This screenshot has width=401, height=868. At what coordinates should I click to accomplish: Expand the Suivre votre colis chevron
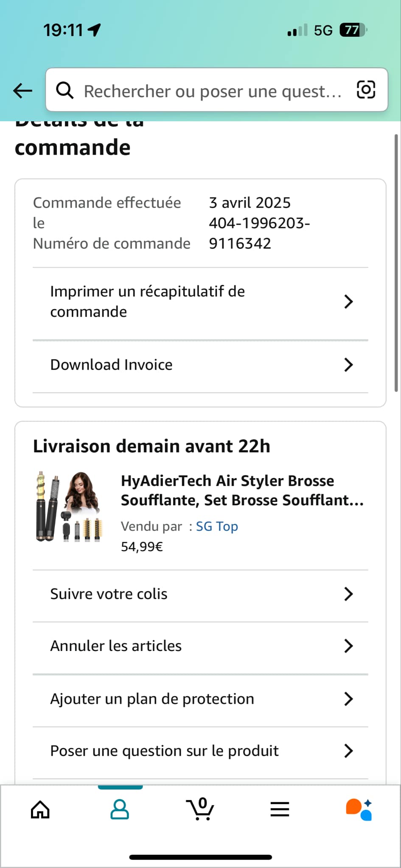tap(348, 594)
